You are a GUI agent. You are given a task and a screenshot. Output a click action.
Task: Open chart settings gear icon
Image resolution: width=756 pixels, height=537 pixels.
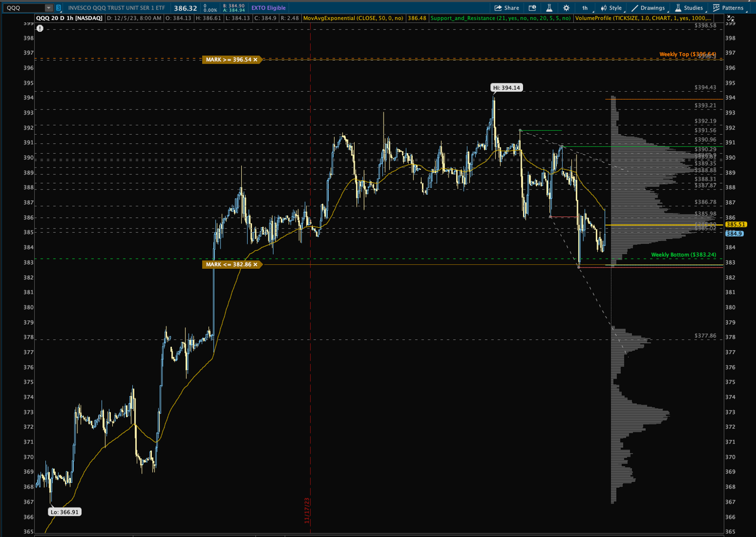coord(566,8)
